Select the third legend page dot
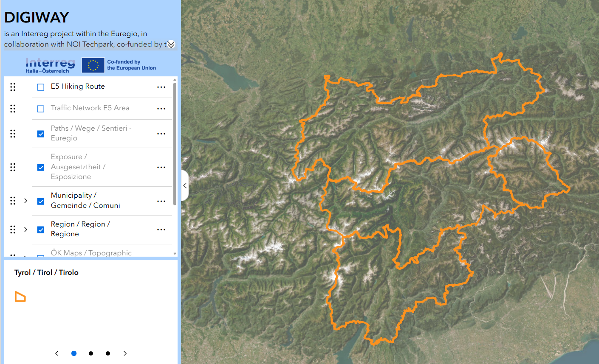Viewport: 599px width, 364px height. (x=108, y=353)
